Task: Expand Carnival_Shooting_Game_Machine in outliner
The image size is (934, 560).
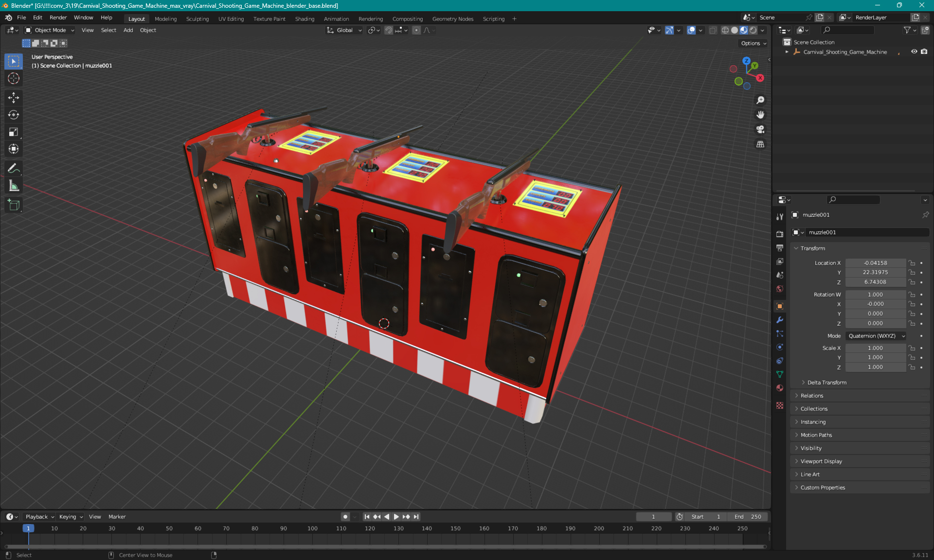Action: point(787,52)
